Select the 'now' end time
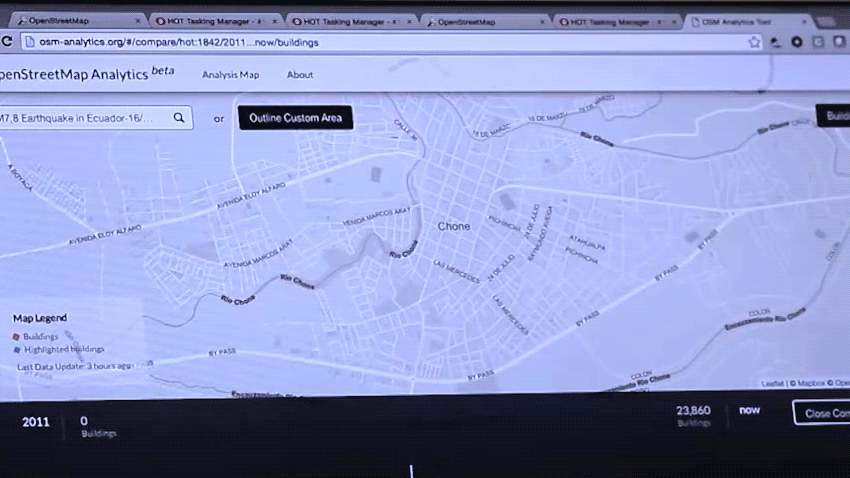 coord(749,410)
